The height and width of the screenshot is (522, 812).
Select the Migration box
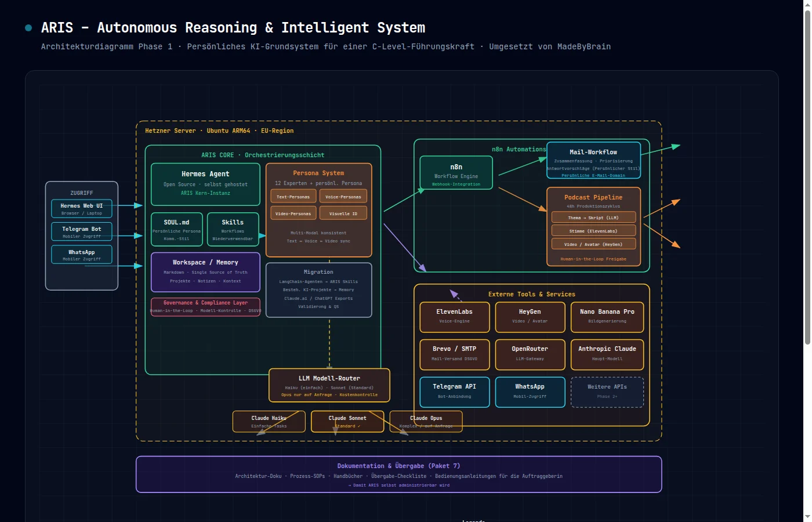[x=318, y=290]
